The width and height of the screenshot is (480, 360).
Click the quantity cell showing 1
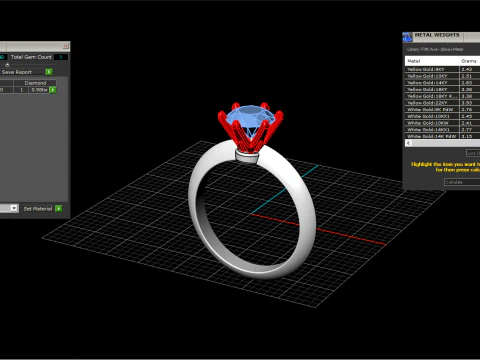point(21,90)
